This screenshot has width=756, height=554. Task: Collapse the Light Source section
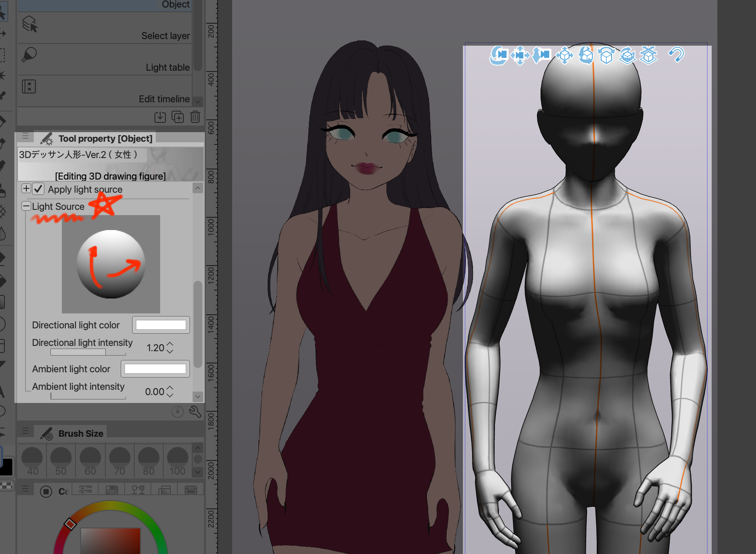click(x=26, y=206)
